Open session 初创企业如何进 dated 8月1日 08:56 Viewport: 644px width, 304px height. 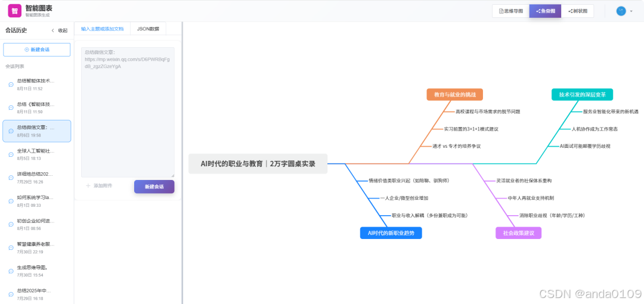point(37,224)
